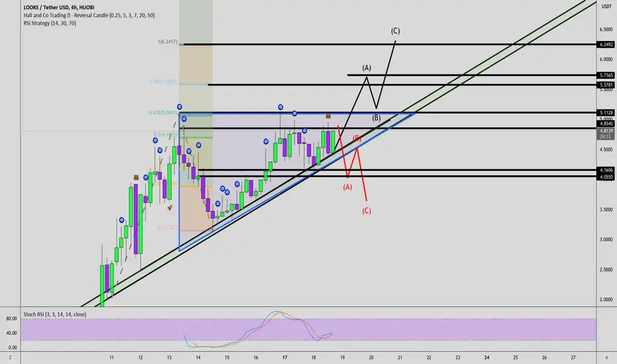Click the 4.0550 price label
Image resolution: width=617 pixels, height=364 pixels.
tap(606, 177)
